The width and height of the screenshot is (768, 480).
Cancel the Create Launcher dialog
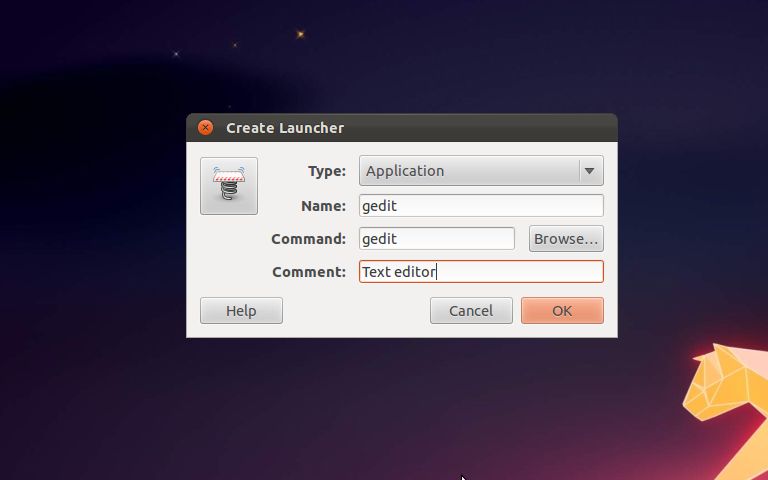(x=471, y=311)
